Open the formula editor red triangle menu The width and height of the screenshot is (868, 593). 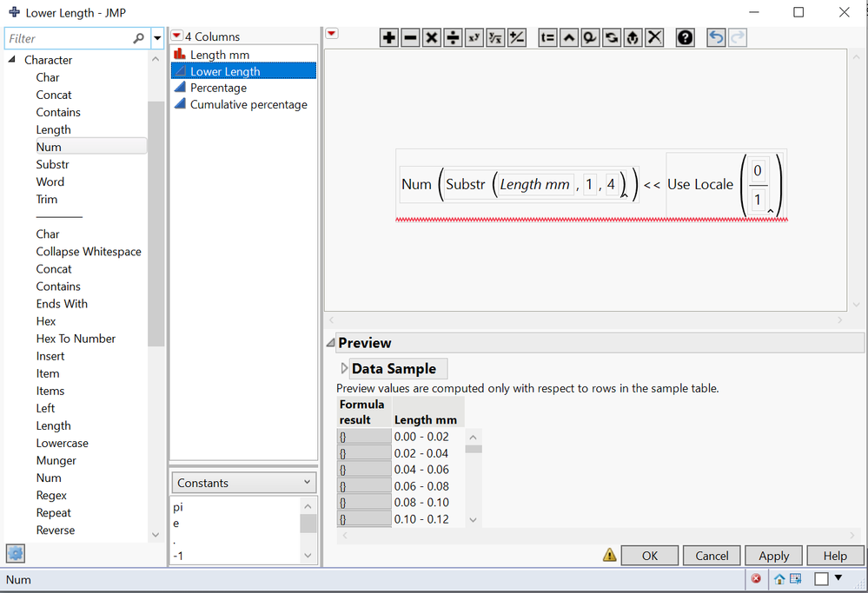(332, 34)
